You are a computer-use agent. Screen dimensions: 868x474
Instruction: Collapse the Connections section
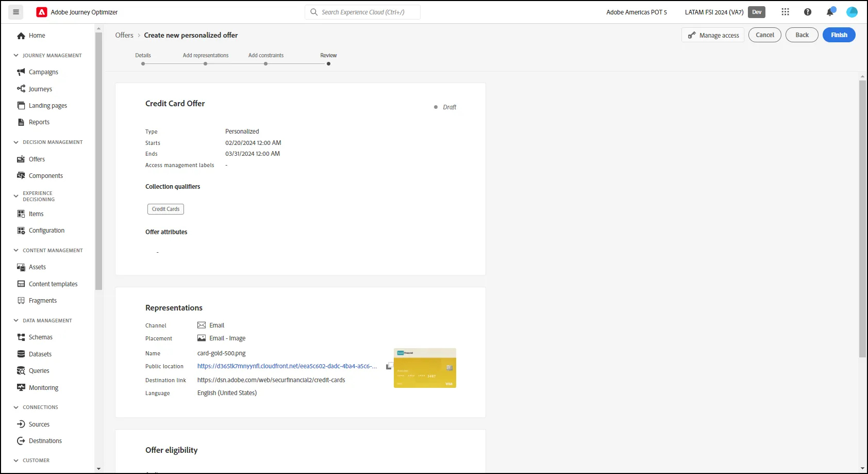coord(16,407)
